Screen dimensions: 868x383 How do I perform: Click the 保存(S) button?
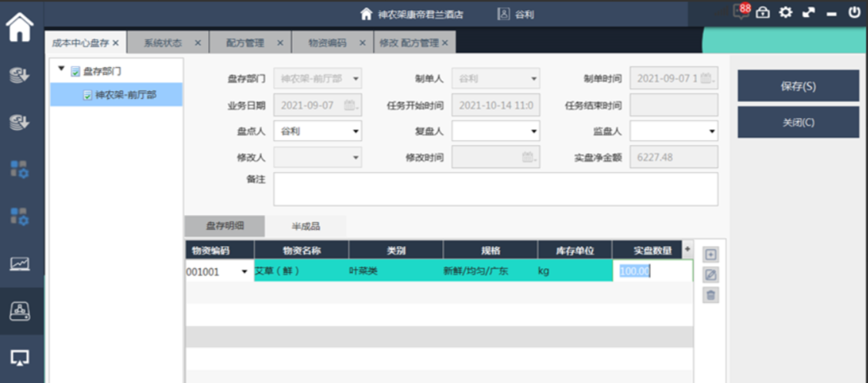pos(798,86)
